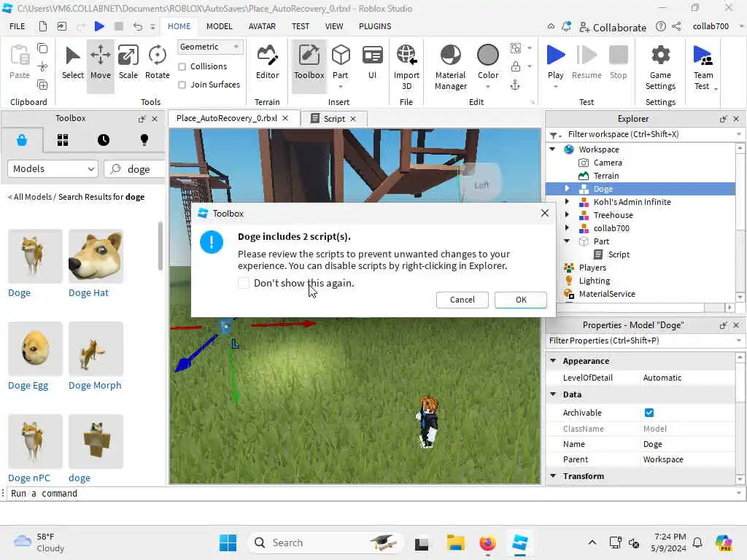Click OK in the Toolbox dialog
747x560 pixels.
(521, 300)
